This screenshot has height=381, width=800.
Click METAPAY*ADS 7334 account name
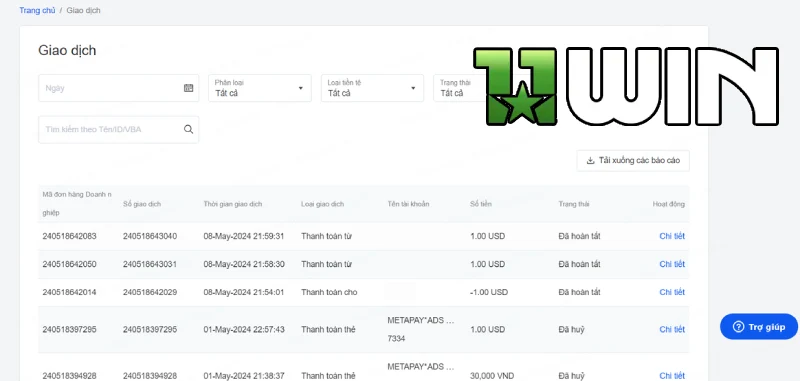(420, 329)
